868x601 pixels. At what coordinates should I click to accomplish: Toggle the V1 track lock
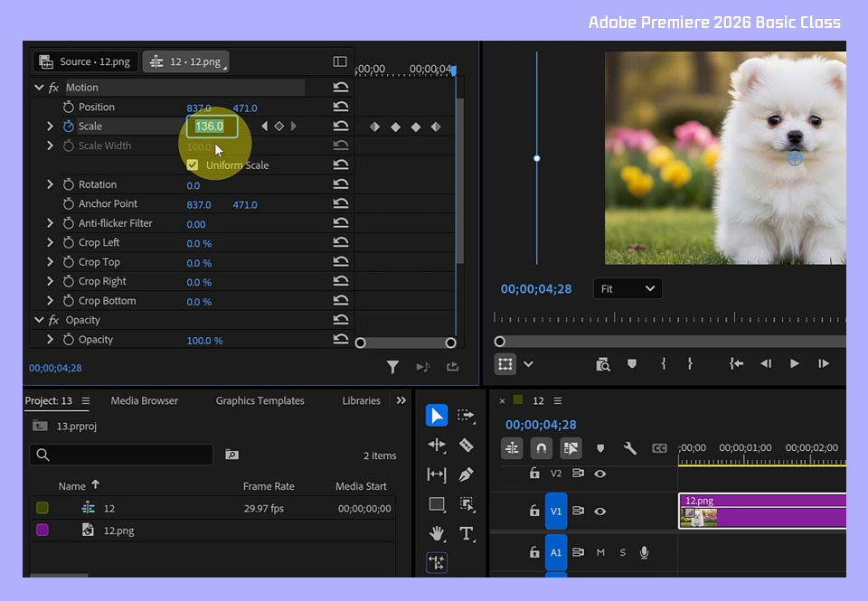pos(533,511)
